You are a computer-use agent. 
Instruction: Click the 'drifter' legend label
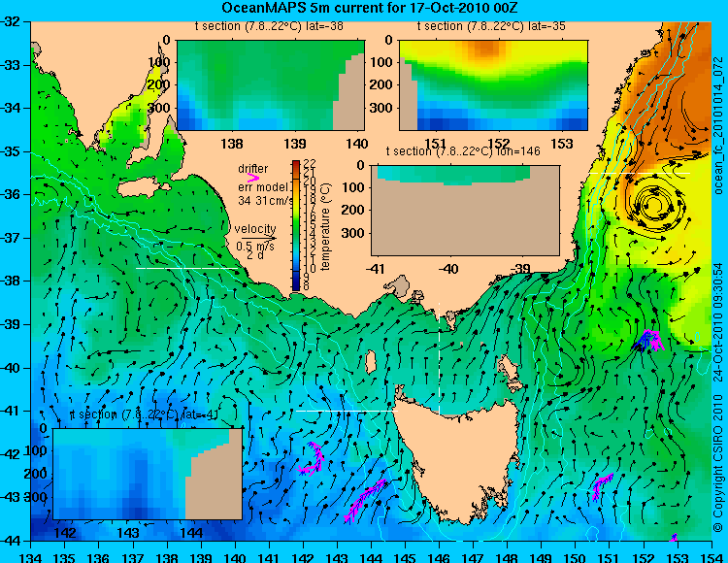[x=253, y=169]
